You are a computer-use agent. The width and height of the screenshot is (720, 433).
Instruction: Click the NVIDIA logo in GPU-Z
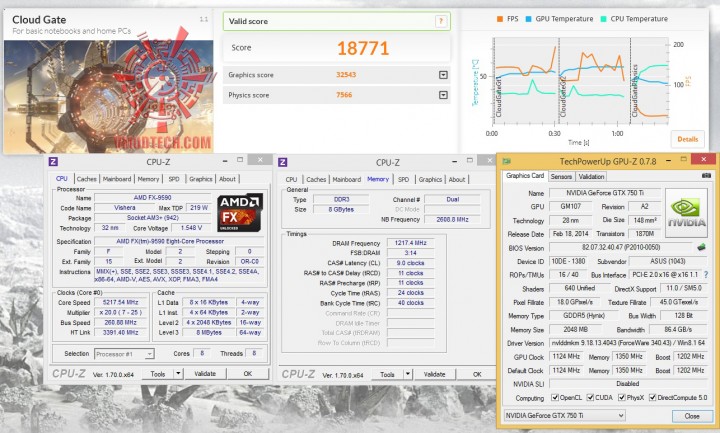click(x=686, y=213)
